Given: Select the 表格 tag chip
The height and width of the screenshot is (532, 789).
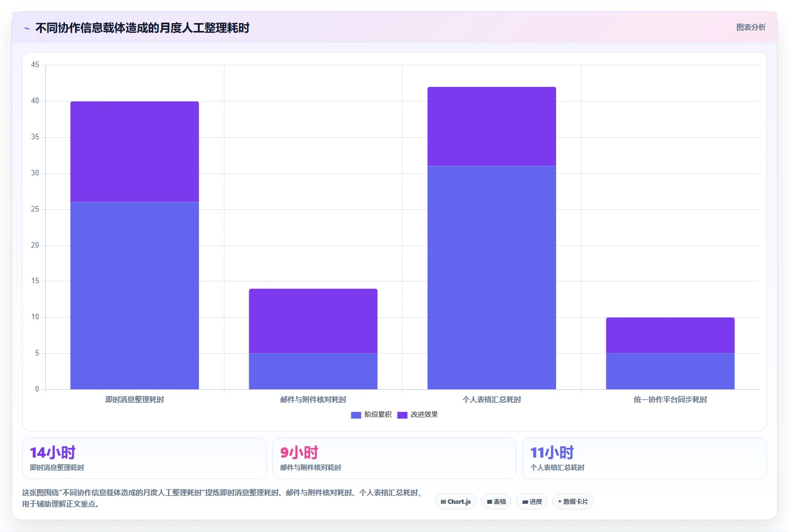Looking at the screenshot, I should pos(496,502).
